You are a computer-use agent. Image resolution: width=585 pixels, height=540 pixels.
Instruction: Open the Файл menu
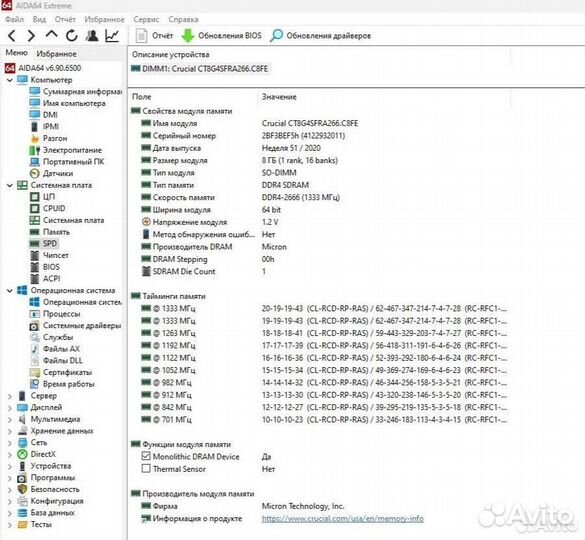click(x=14, y=19)
